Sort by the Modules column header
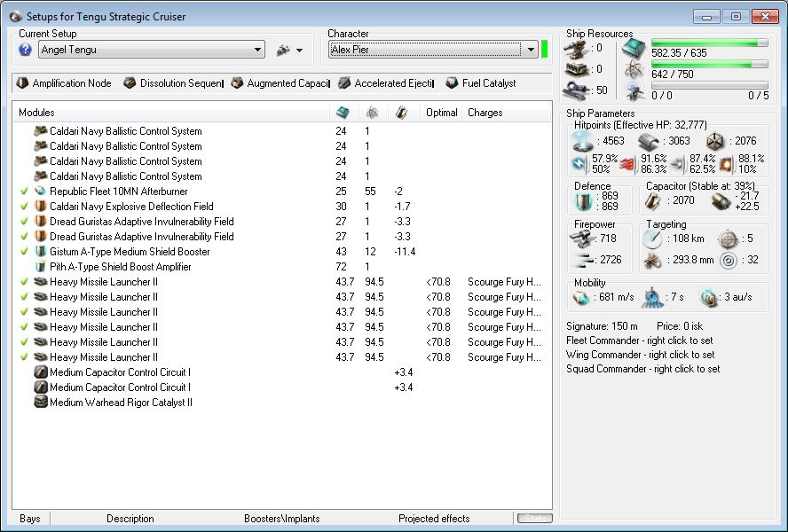The image size is (788, 532). click(171, 113)
